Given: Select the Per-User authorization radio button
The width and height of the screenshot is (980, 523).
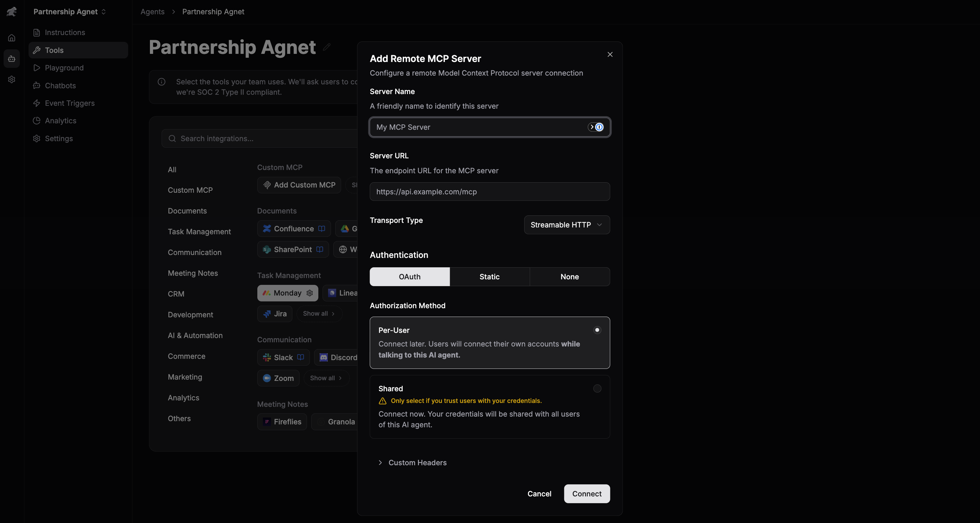Looking at the screenshot, I should coord(597,330).
